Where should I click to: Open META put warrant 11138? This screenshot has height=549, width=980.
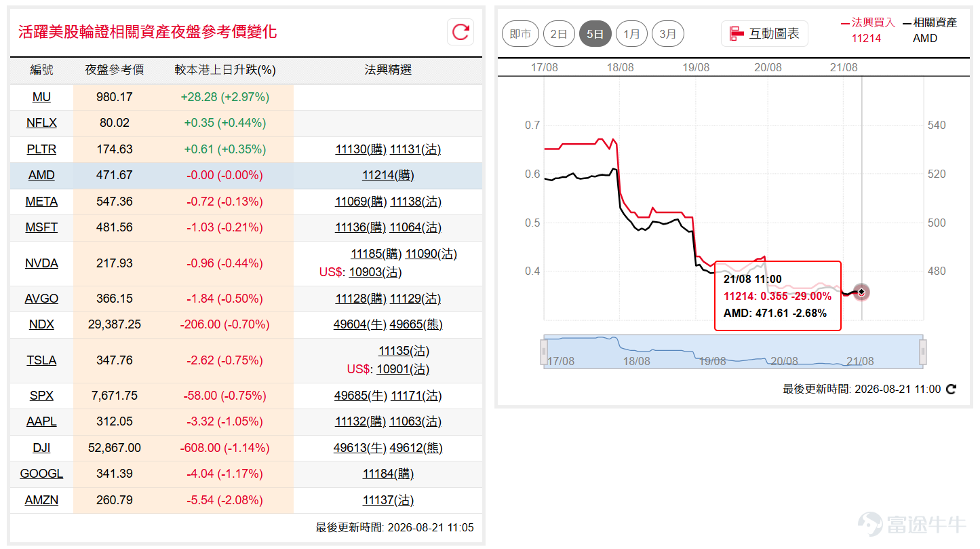coord(415,202)
